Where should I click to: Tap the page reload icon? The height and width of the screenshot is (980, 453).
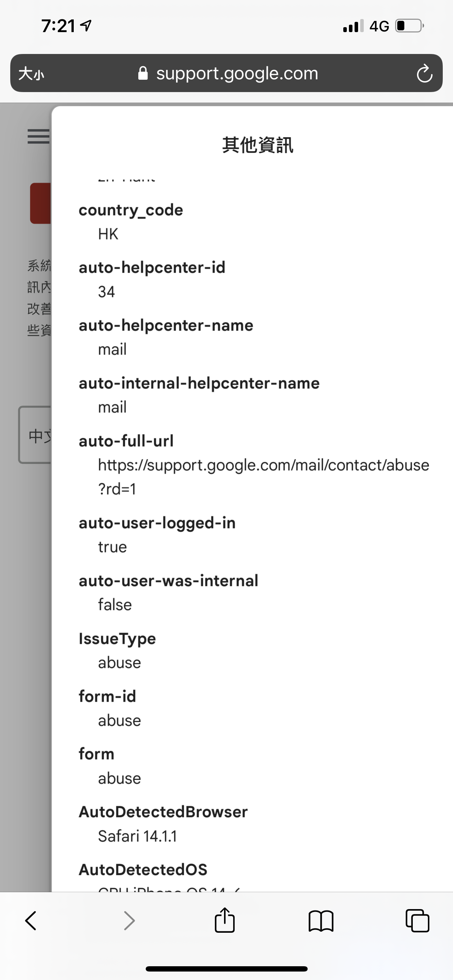tap(424, 73)
